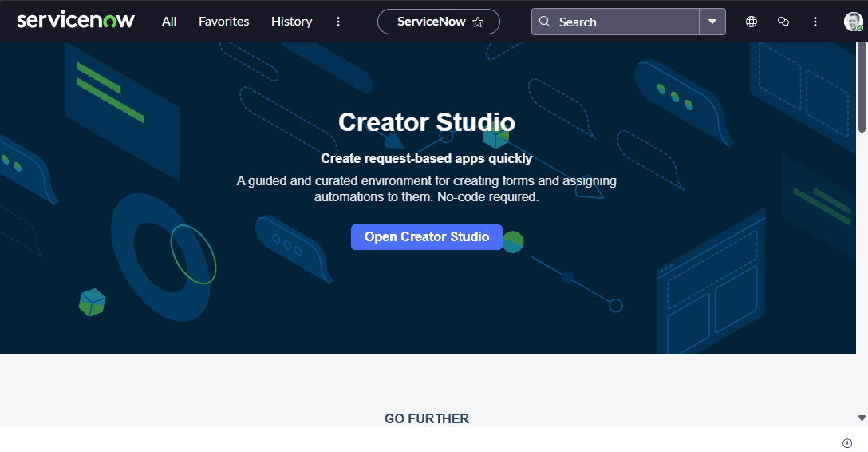Click the search magnifier icon
The width and height of the screenshot is (868, 452).
click(x=545, y=22)
